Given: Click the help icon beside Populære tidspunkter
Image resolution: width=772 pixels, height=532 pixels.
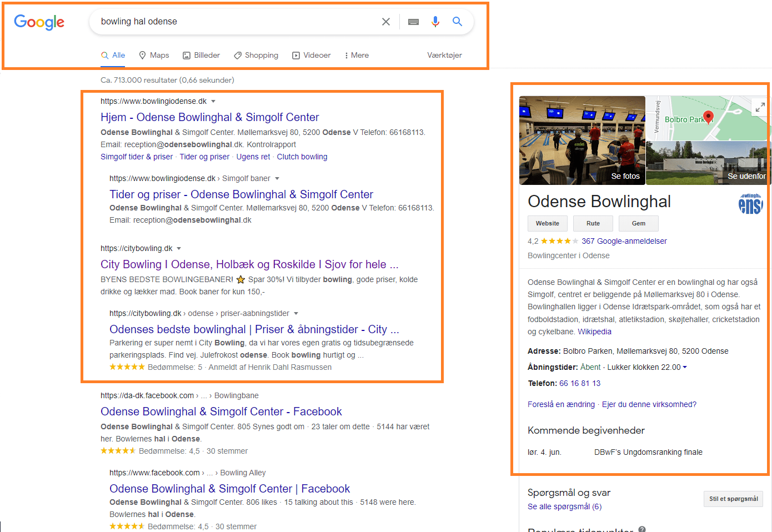Looking at the screenshot, I should (643, 529).
